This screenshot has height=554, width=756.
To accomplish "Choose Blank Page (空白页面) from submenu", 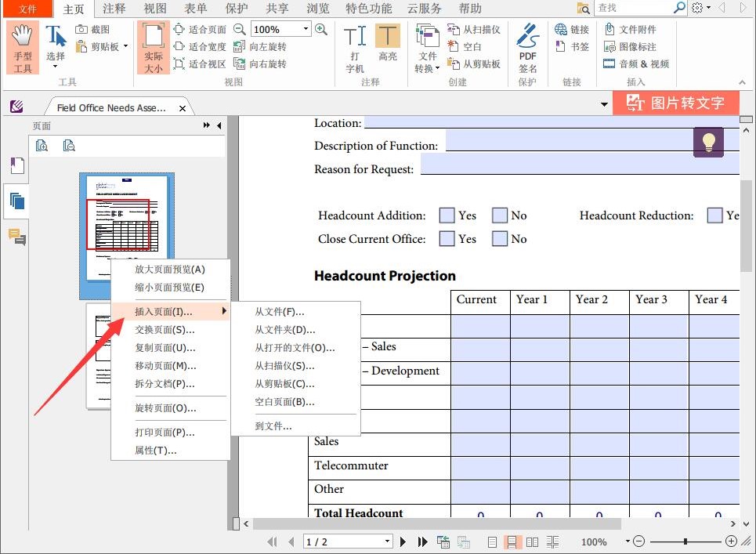I will [x=284, y=402].
